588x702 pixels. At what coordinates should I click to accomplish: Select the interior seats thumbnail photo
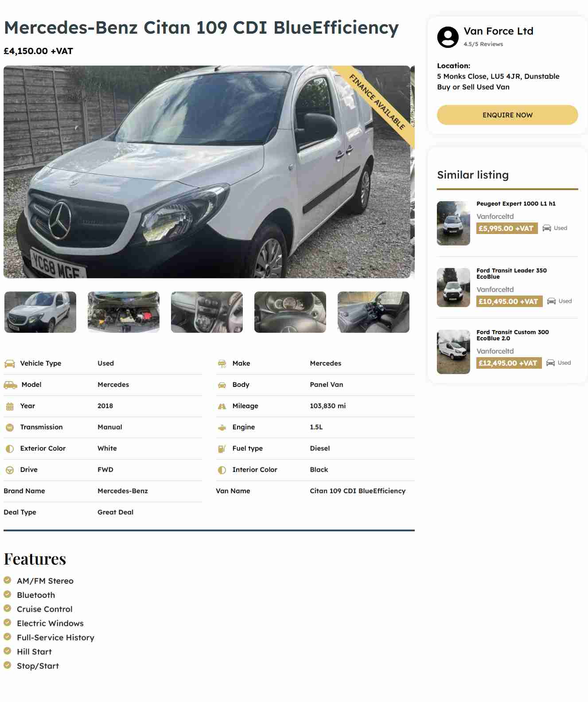(374, 312)
